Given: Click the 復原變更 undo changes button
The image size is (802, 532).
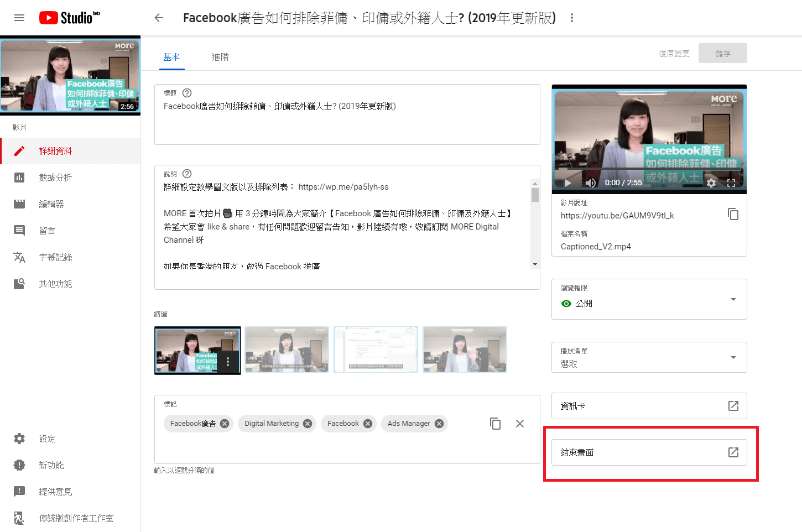Looking at the screenshot, I should 674,54.
